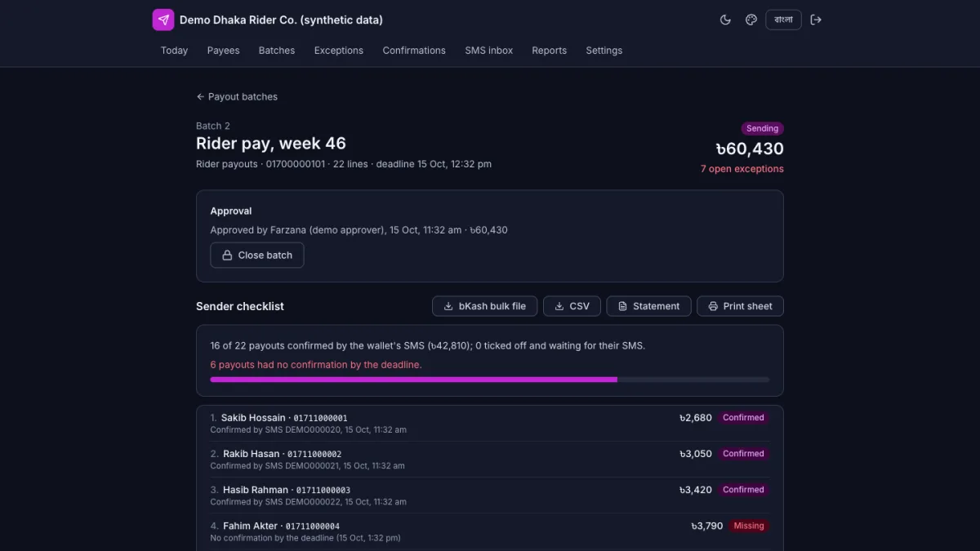
Task: Open the color palette theme picker
Action: (x=751, y=20)
